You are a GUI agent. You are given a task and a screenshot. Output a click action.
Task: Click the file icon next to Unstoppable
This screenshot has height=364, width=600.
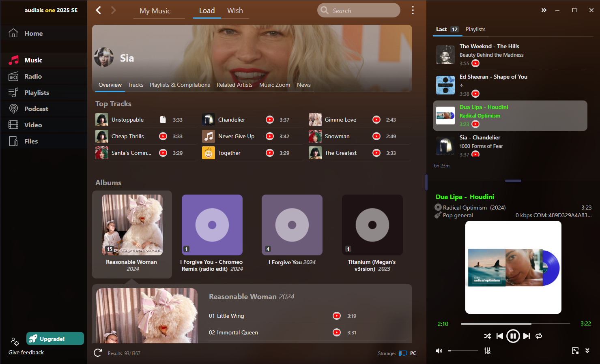point(163,120)
